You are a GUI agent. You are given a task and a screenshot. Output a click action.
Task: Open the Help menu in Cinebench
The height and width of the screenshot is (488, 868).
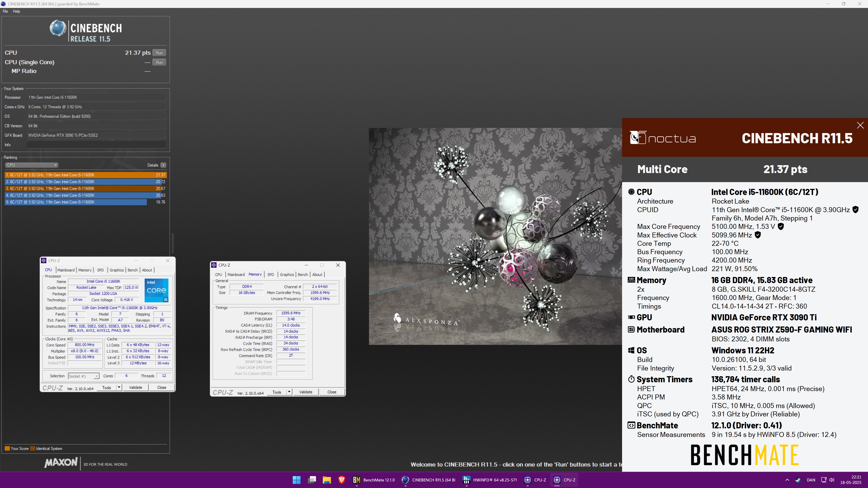coord(17,11)
